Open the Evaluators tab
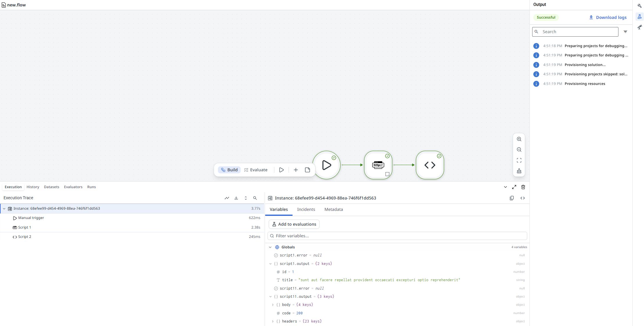 (x=73, y=187)
